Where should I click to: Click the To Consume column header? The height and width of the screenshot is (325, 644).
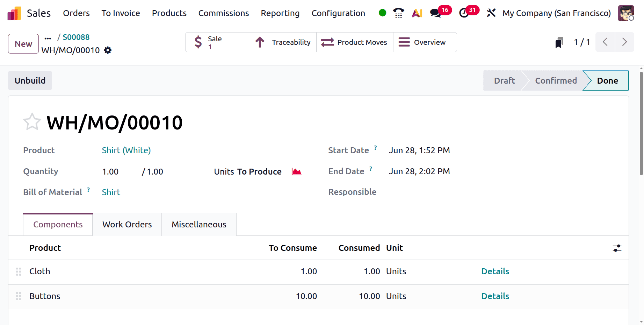pyautogui.click(x=292, y=248)
